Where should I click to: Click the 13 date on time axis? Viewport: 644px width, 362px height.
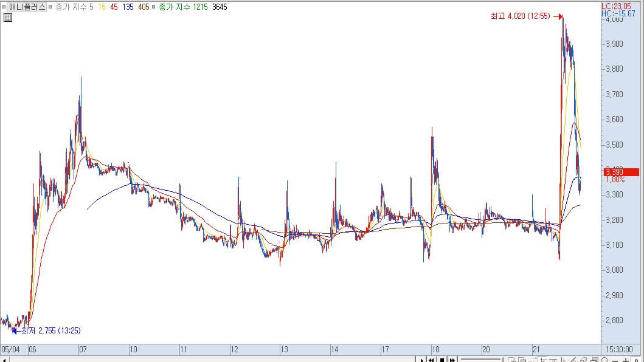[x=284, y=350]
